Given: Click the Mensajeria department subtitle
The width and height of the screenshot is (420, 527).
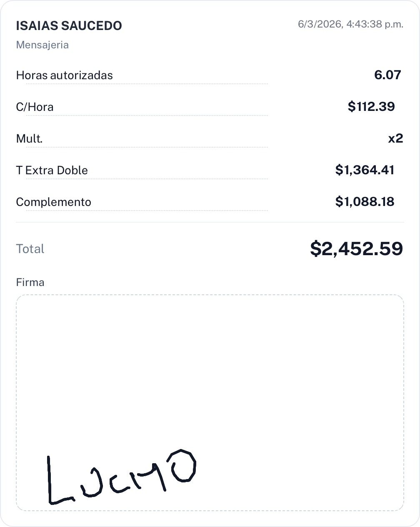Looking at the screenshot, I should pyautogui.click(x=42, y=45).
